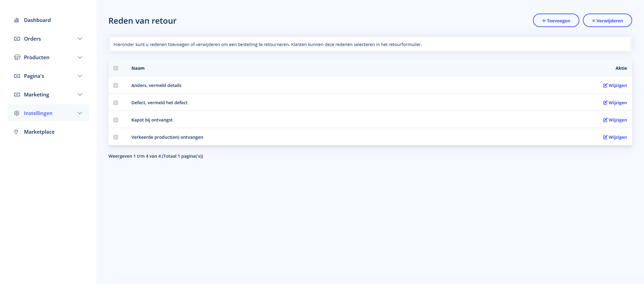Click the Producten shop icon

tap(17, 58)
